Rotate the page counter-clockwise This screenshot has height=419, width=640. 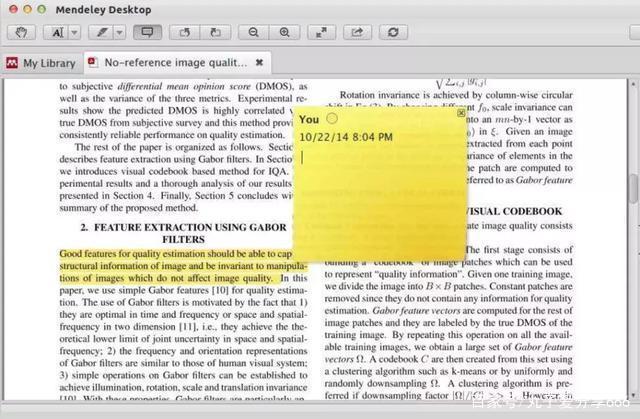185,33
